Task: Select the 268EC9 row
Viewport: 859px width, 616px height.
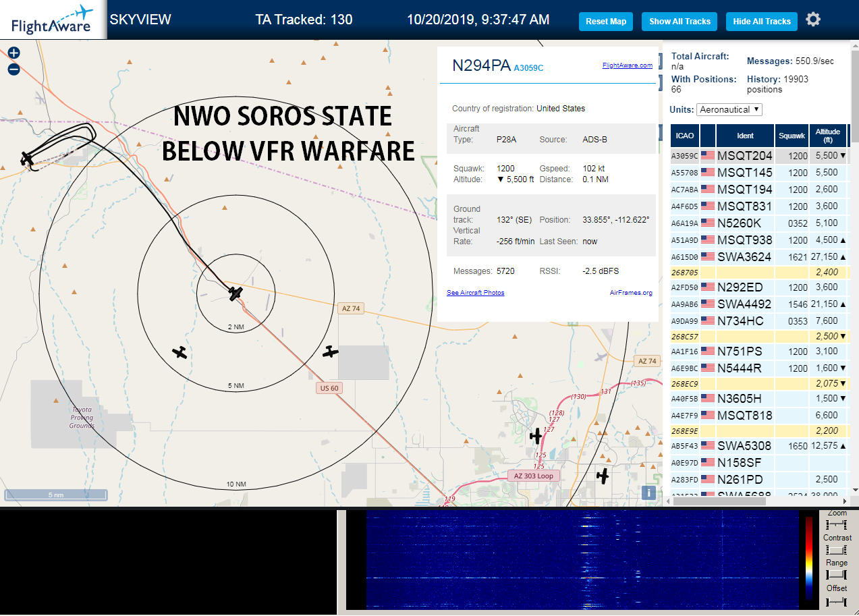Action: tap(759, 383)
